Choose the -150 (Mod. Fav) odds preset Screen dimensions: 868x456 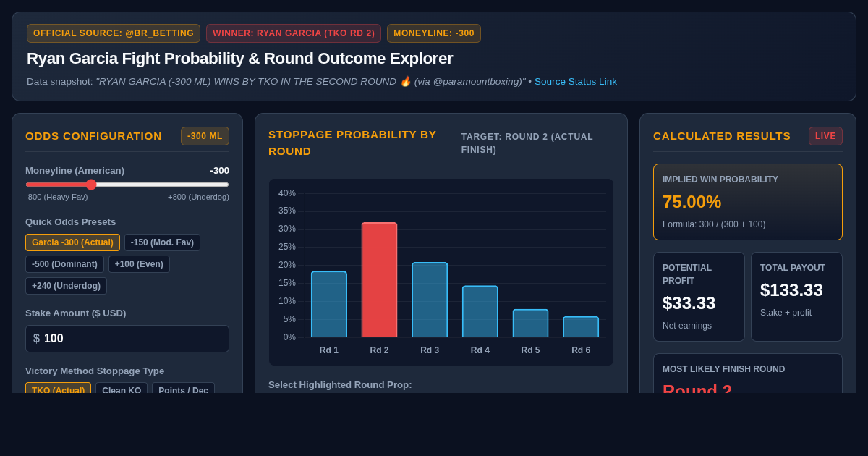pos(162,242)
